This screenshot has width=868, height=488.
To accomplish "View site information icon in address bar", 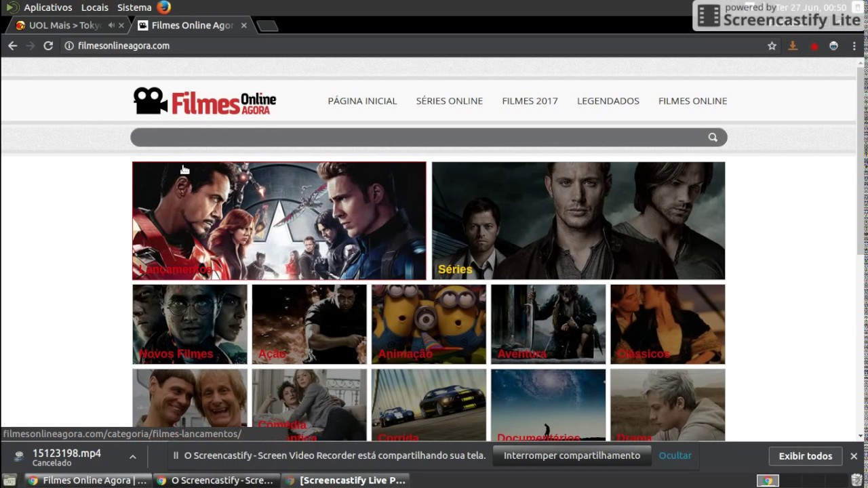I will (x=69, y=45).
